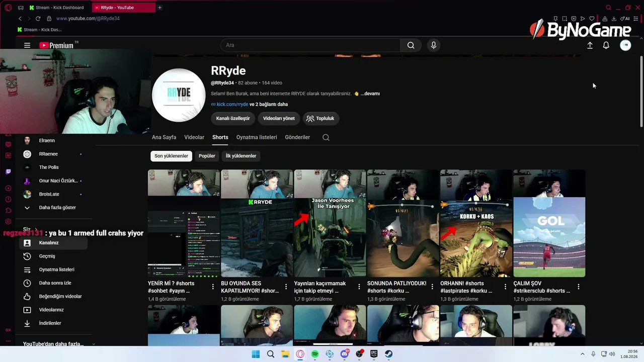The width and height of the screenshot is (644, 362).
Task: Select the Shorts channel tab
Action: click(x=220, y=137)
